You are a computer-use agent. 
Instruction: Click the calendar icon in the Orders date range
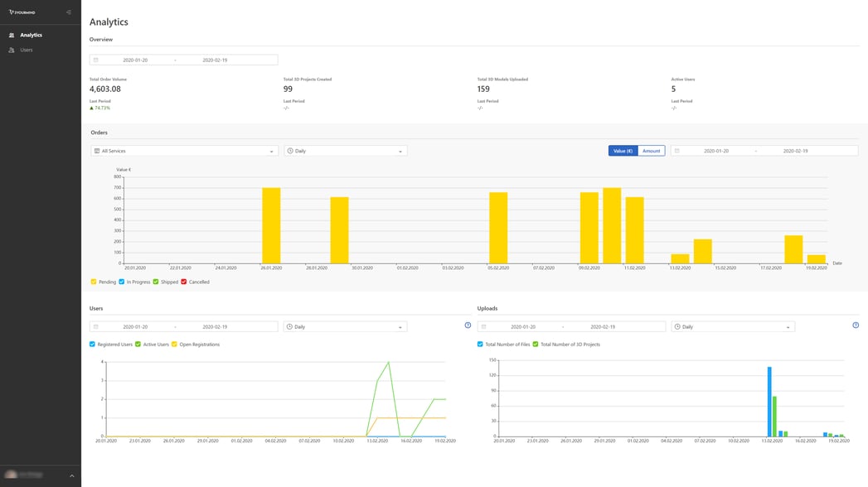pos(677,151)
